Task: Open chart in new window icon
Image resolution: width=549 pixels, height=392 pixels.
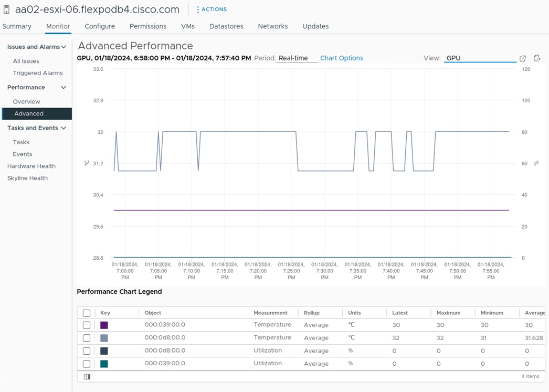Action: pos(523,58)
